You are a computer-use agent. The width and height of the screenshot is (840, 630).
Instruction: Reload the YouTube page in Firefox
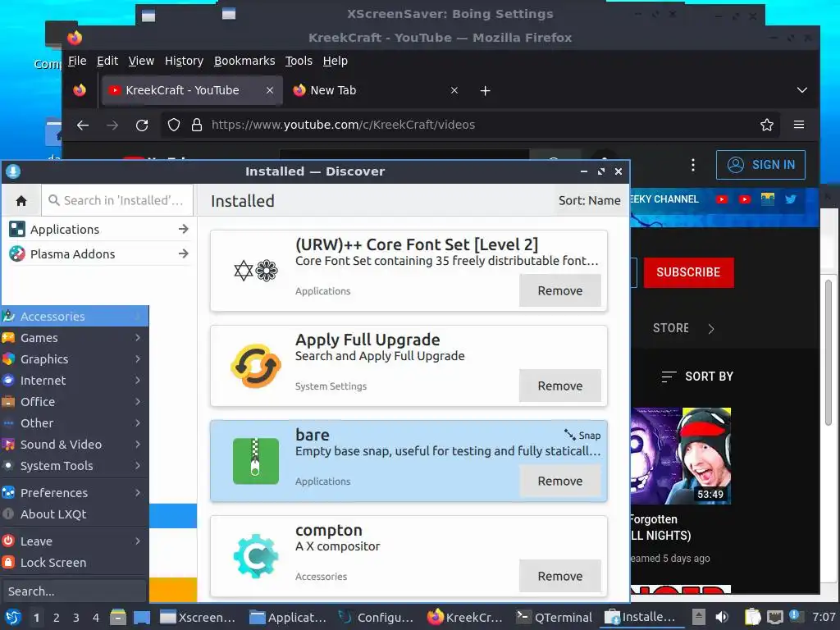point(142,125)
